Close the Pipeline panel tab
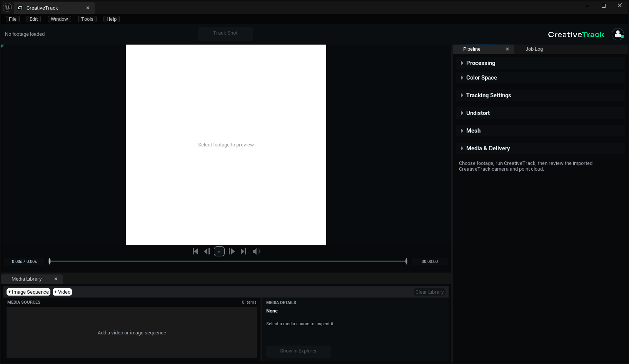This screenshot has height=364, width=629. point(507,49)
